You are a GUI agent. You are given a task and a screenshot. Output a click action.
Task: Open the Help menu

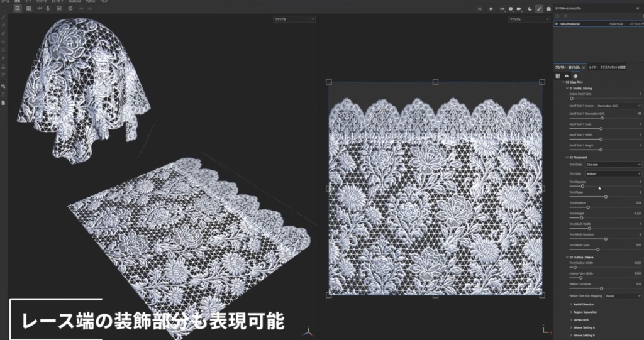click(104, 1)
